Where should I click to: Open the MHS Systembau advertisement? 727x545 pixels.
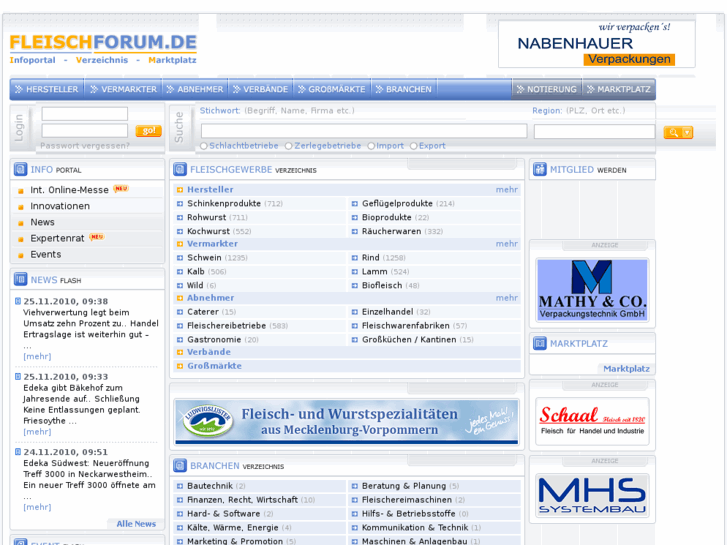pos(592,496)
